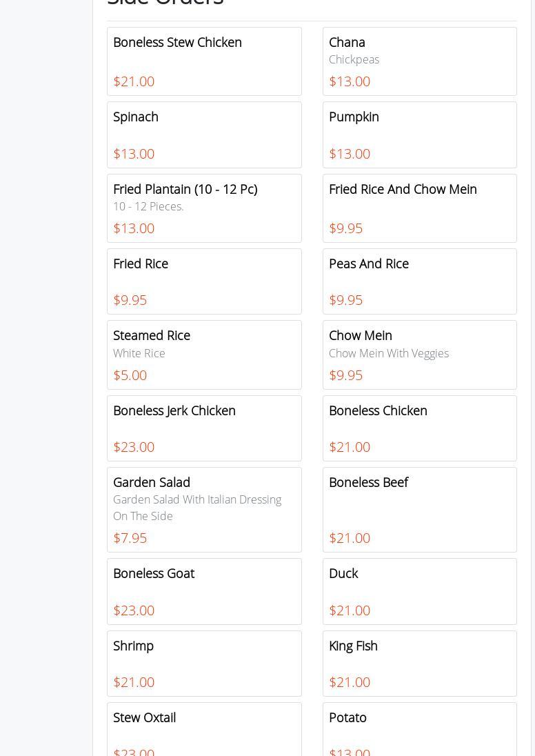Select Pumpkin side order card
The height and width of the screenshot is (756, 535).
(419, 135)
